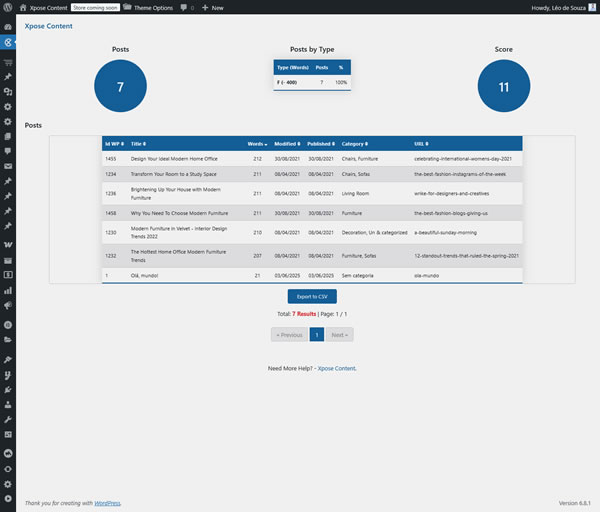Open the Analytics bar chart sidebar icon

point(8,290)
